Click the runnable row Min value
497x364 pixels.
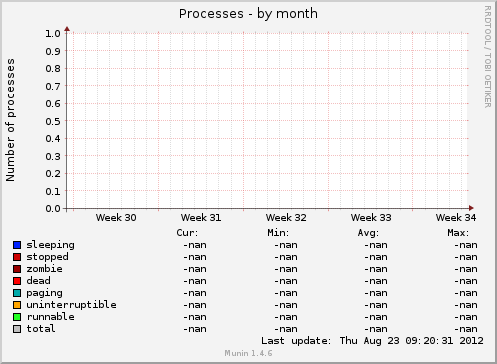click(286, 317)
